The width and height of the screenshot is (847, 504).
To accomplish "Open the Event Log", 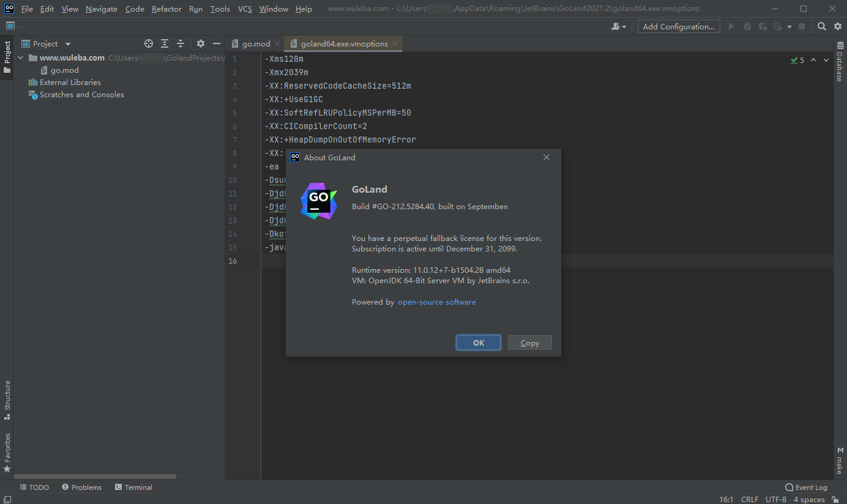I will (x=806, y=487).
